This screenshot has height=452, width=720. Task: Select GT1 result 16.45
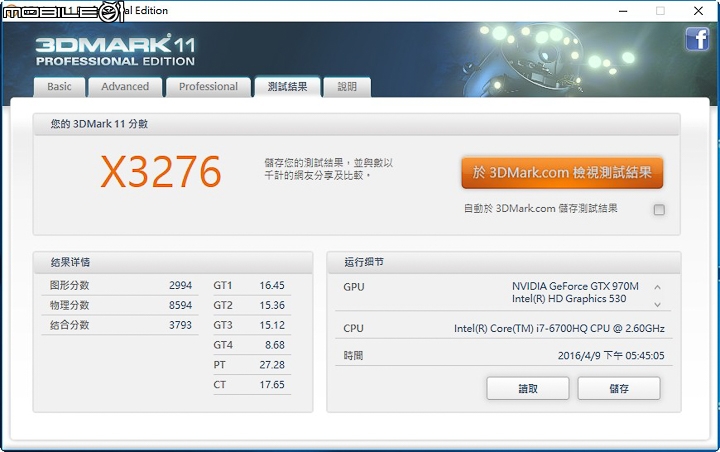(272, 285)
